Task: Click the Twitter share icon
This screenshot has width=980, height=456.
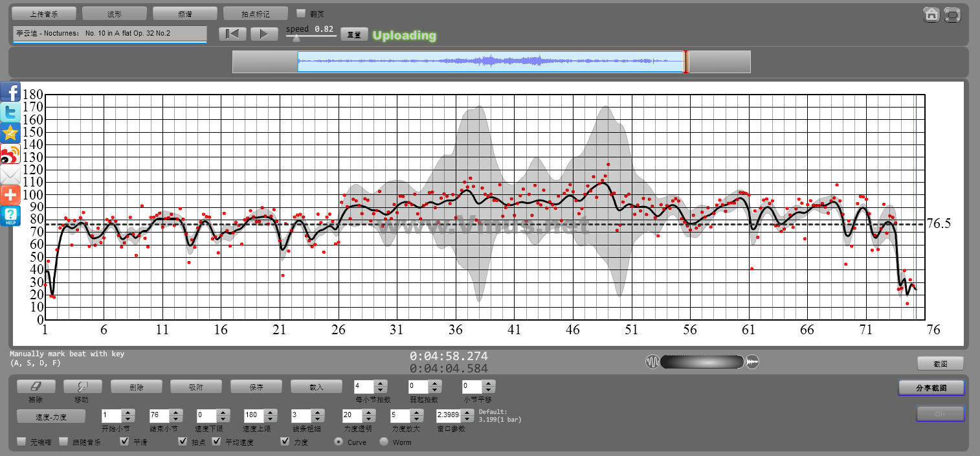Action: 10,112
